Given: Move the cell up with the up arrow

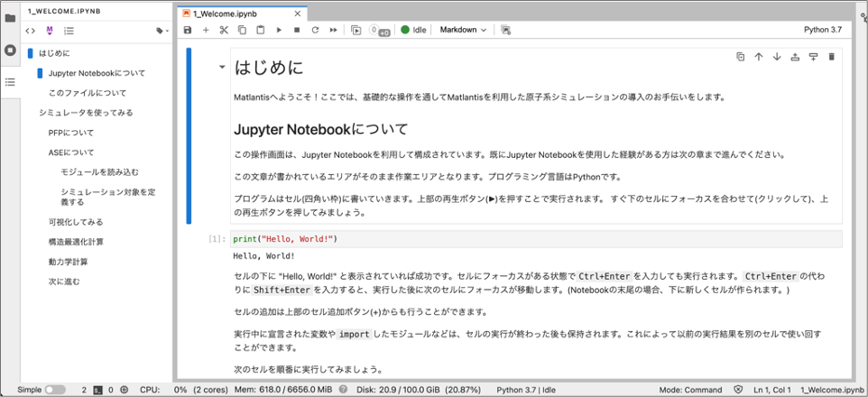Looking at the screenshot, I should [759, 57].
